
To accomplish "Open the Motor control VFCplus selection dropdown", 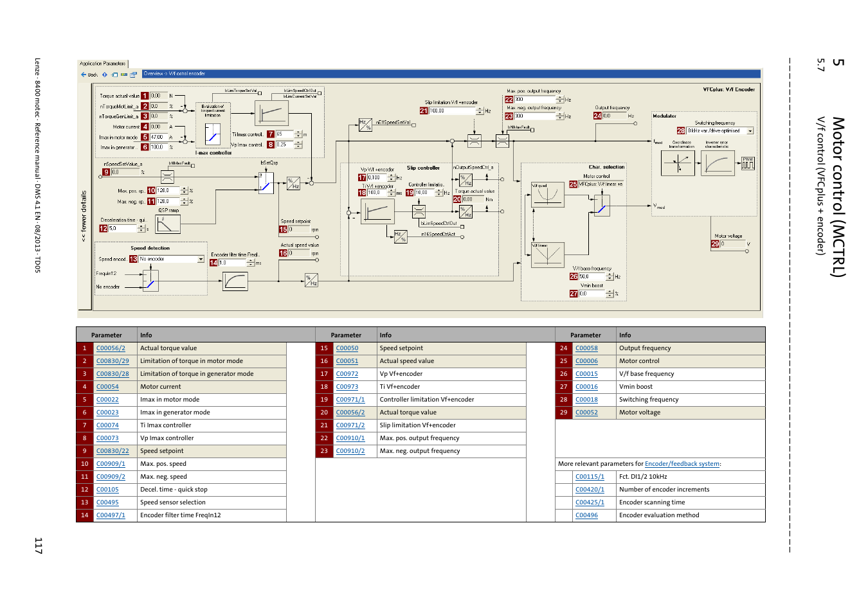I will pos(601,184).
